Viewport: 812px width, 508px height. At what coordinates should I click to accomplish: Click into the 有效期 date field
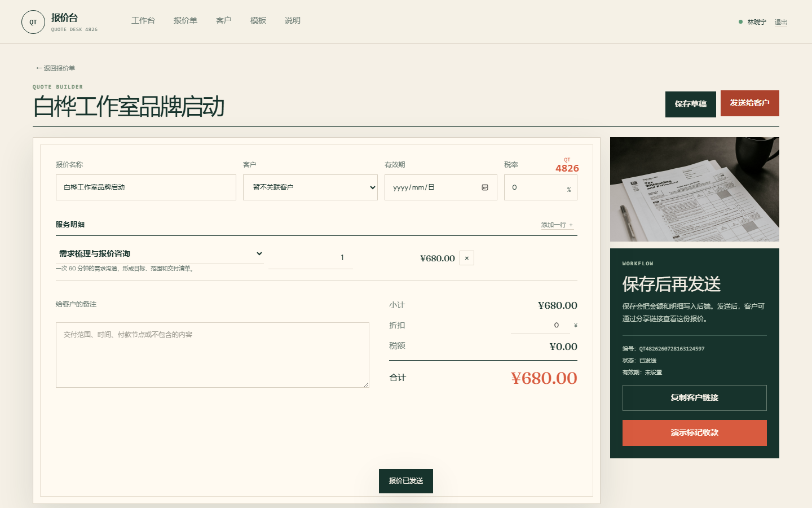[441, 187]
